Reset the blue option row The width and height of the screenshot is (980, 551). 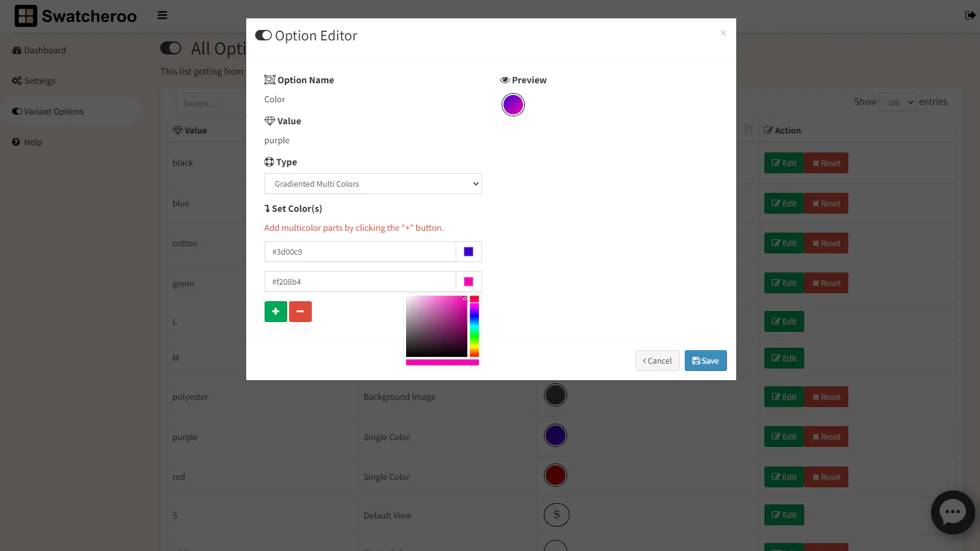(x=826, y=203)
